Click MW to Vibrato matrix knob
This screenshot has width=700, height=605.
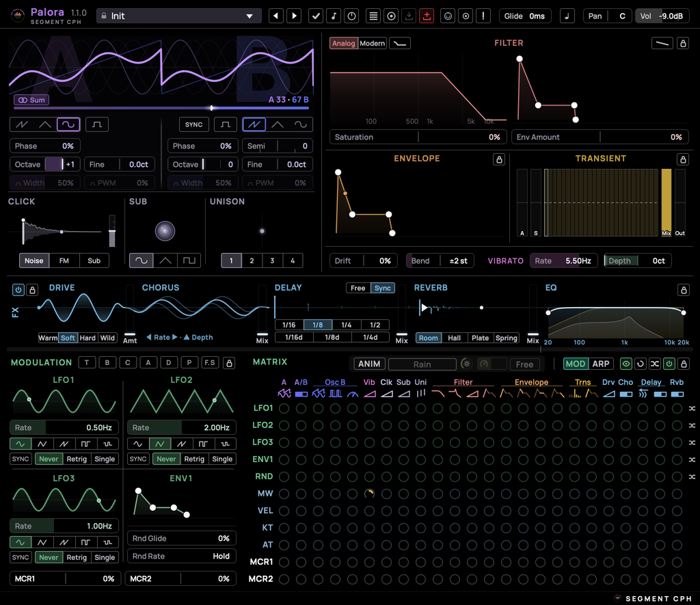point(369,494)
